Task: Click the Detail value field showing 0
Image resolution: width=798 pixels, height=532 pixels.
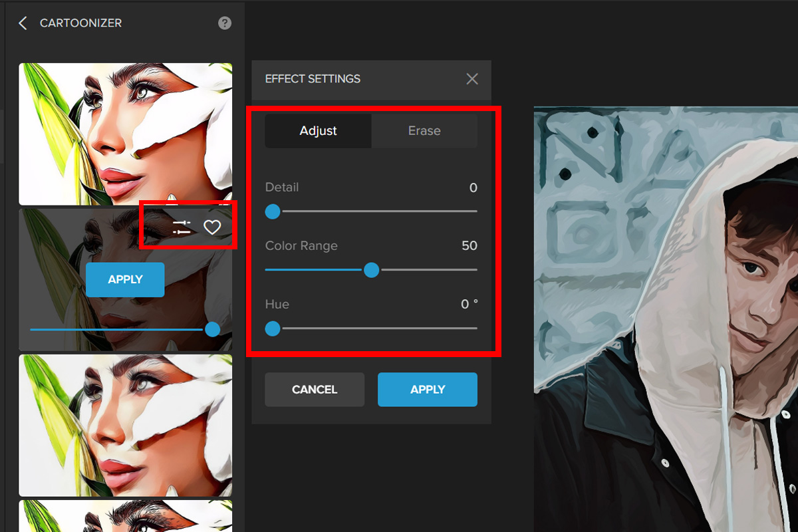Action: tap(473, 188)
